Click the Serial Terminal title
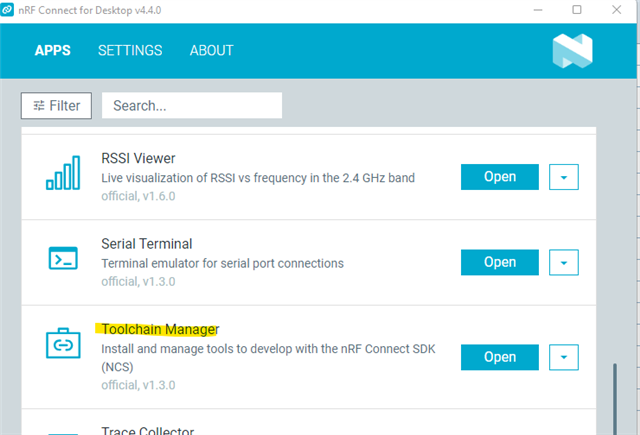 147,244
